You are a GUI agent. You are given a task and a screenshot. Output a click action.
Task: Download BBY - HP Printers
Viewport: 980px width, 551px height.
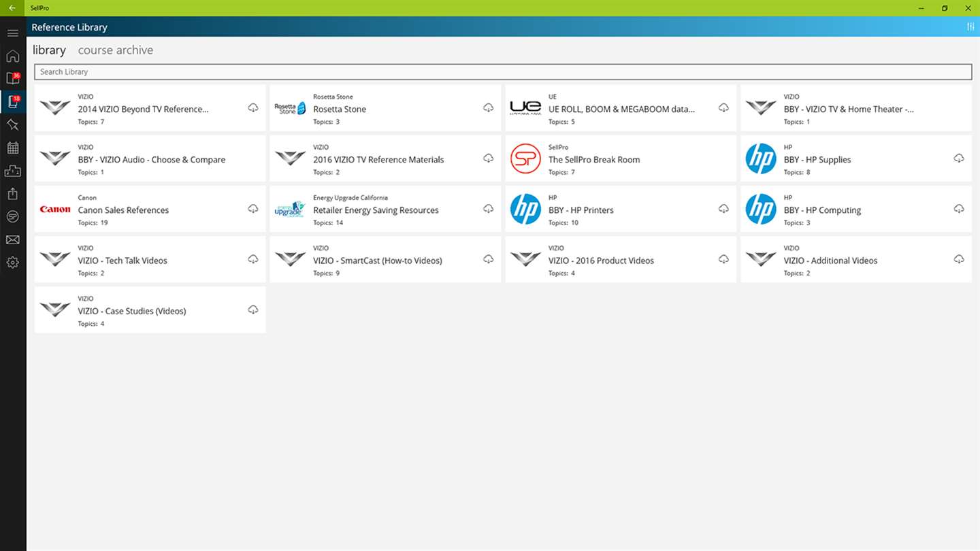point(724,208)
